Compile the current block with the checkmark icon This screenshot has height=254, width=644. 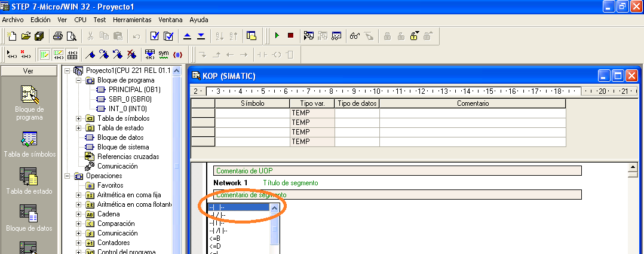[154, 36]
